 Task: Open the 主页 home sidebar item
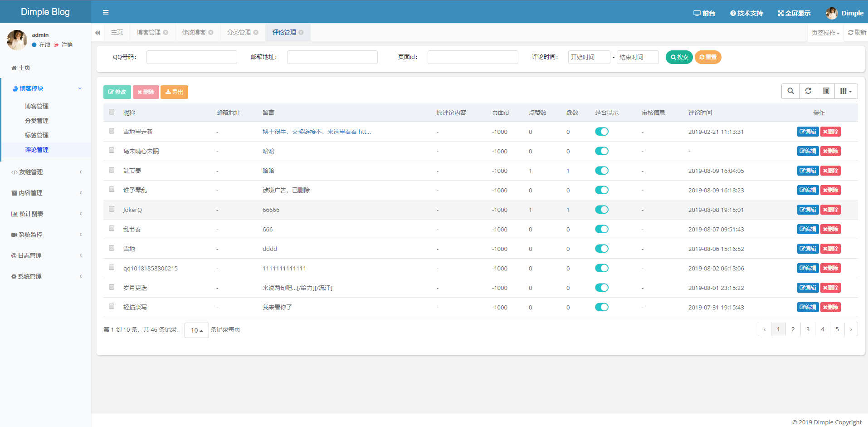pyautogui.click(x=21, y=68)
